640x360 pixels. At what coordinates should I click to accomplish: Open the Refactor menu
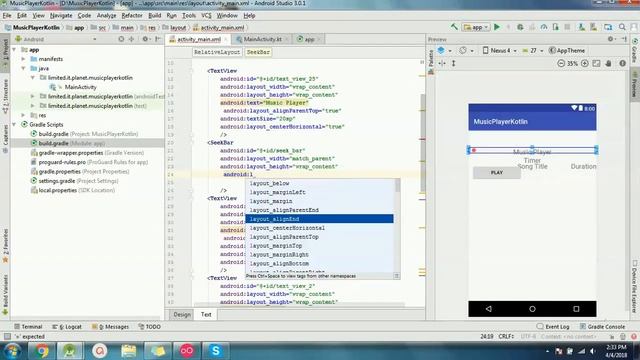click(132, 16)
